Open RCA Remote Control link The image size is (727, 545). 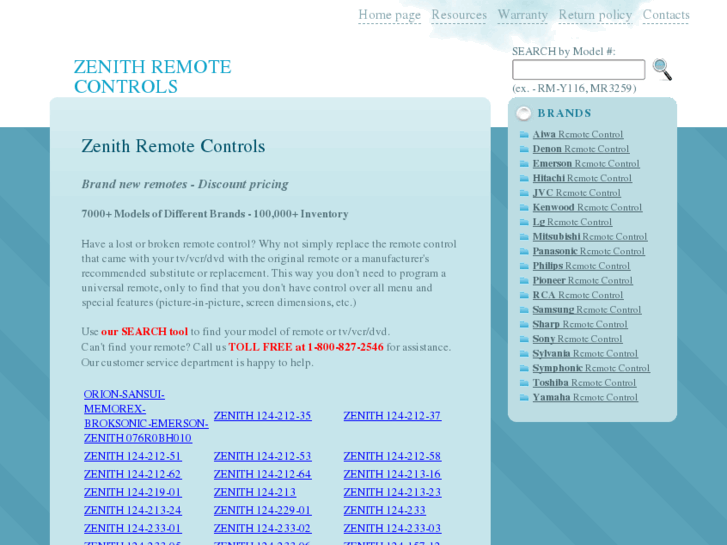(x=578, y=295)
